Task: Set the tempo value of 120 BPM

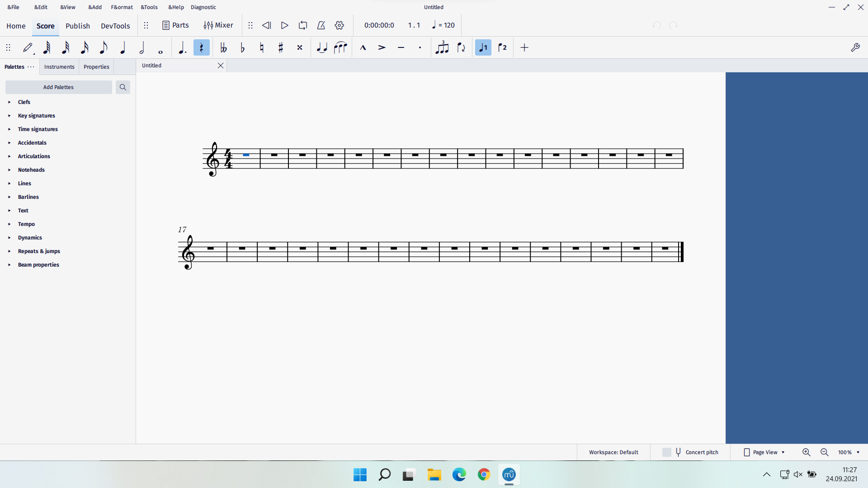Action: 443,25
